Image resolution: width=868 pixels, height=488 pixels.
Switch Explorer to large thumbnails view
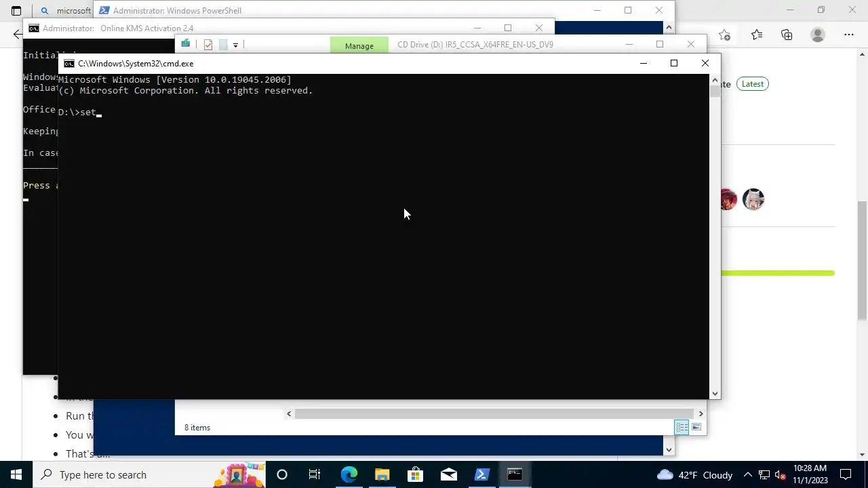(x=696, y=427)
